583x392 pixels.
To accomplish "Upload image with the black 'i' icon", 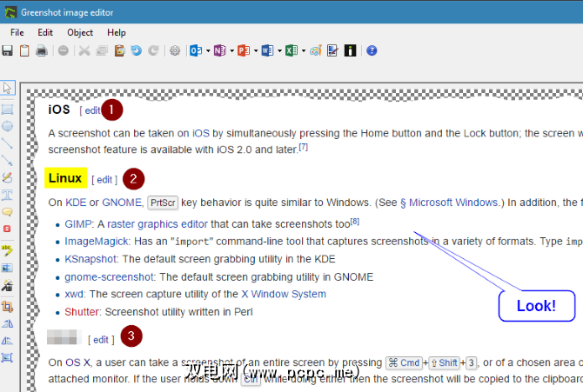I will tap(351, 50).
